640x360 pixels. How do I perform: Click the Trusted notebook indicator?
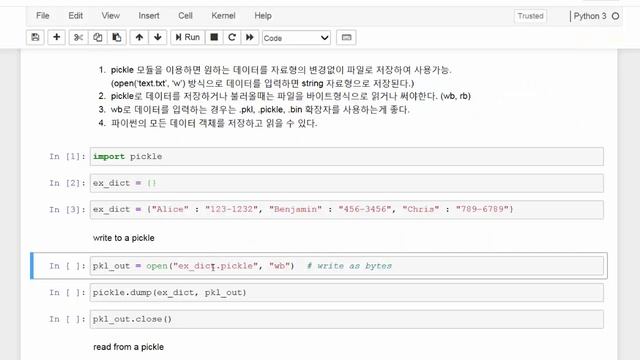click(530, 16)
